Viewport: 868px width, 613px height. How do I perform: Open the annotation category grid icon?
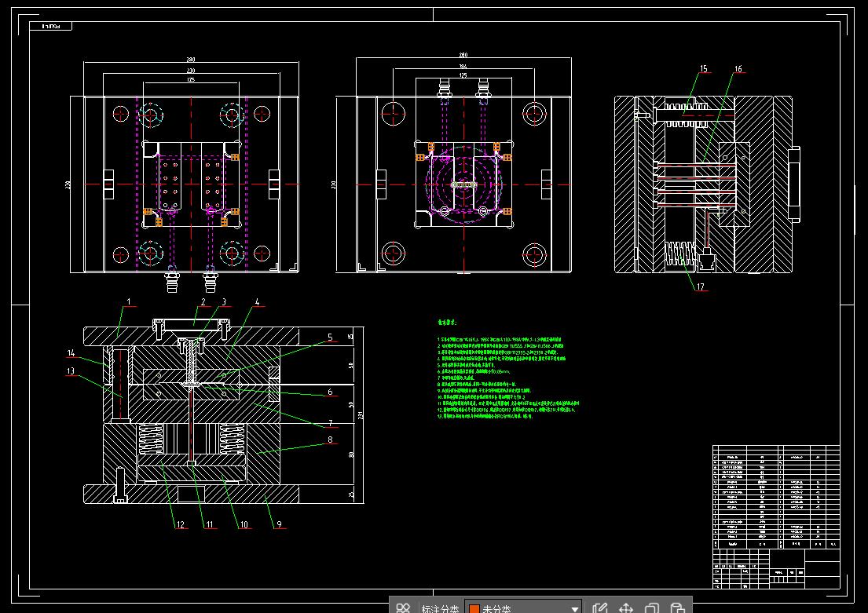point(403,608)
